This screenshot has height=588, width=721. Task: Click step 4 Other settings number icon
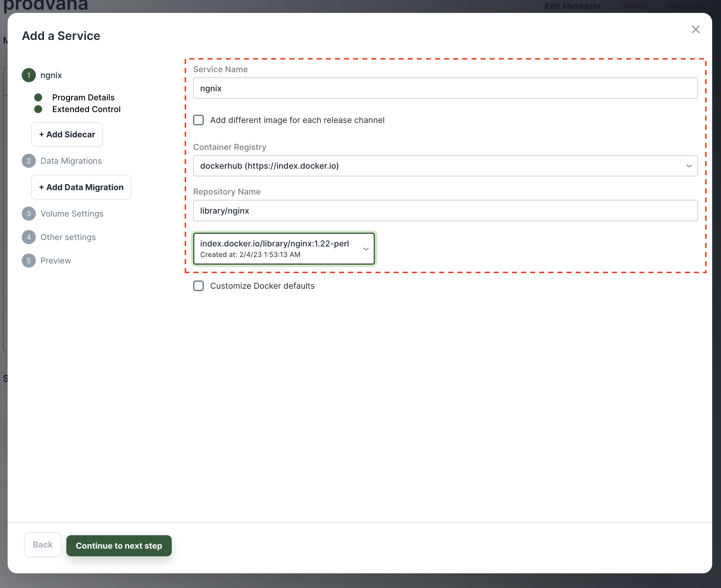[x=29, y=237]
